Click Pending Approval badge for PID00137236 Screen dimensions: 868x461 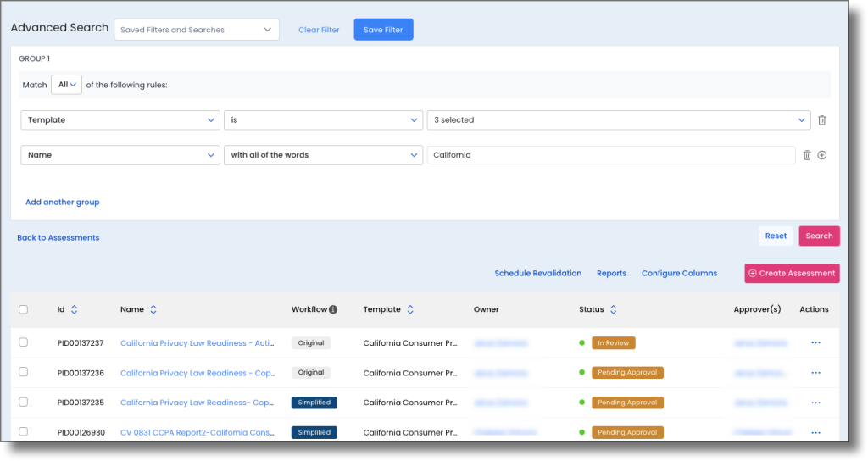click(x=627, y=373)
